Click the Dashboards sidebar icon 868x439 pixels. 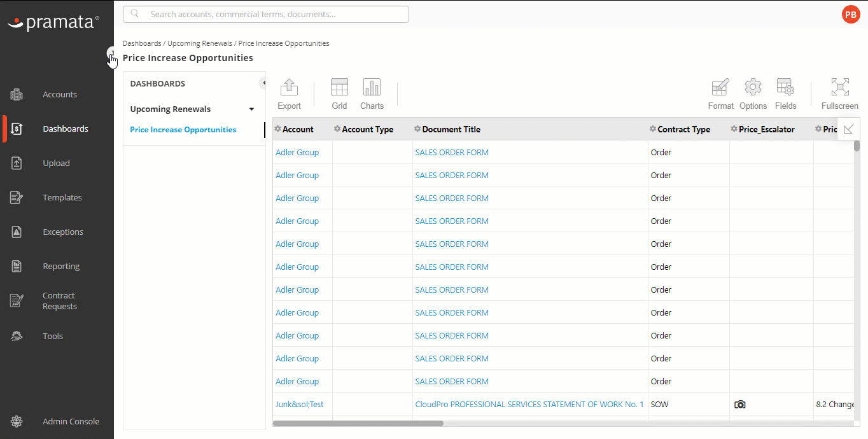[17, 129]
